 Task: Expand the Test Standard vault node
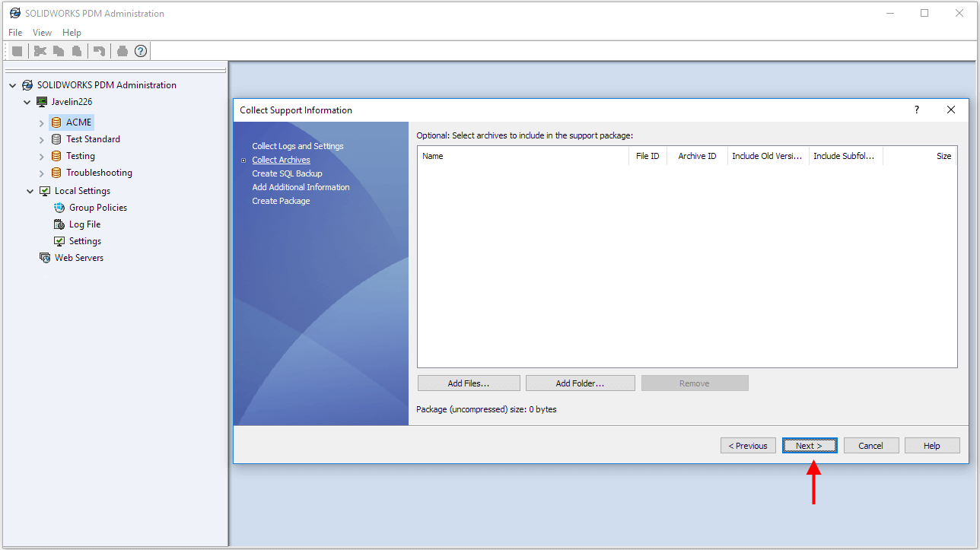pos(42,139)
